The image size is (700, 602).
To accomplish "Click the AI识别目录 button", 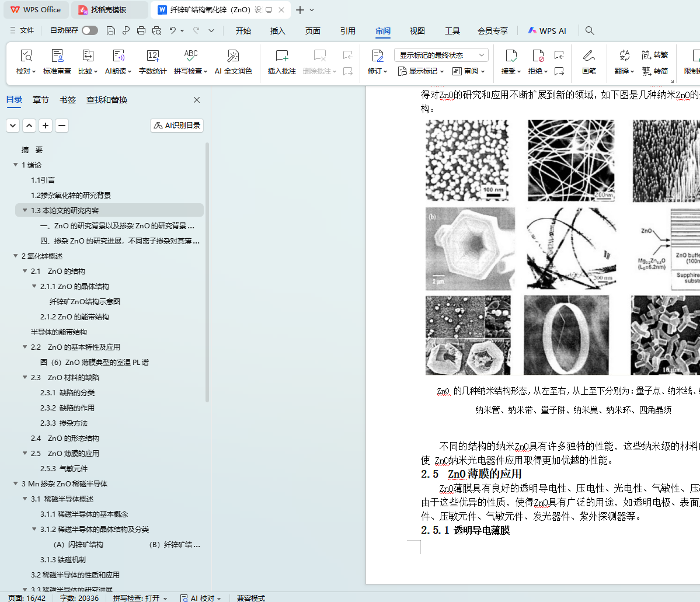I will coord(177,126).
